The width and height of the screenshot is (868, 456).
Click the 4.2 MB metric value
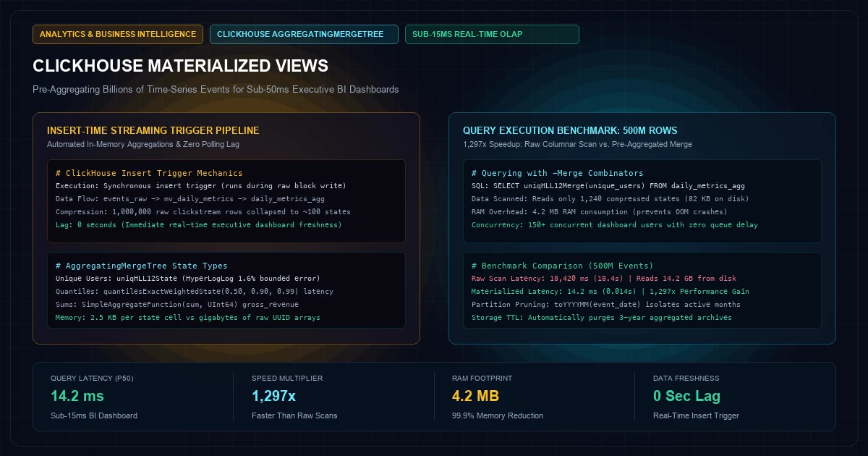[x=475, y=396]
